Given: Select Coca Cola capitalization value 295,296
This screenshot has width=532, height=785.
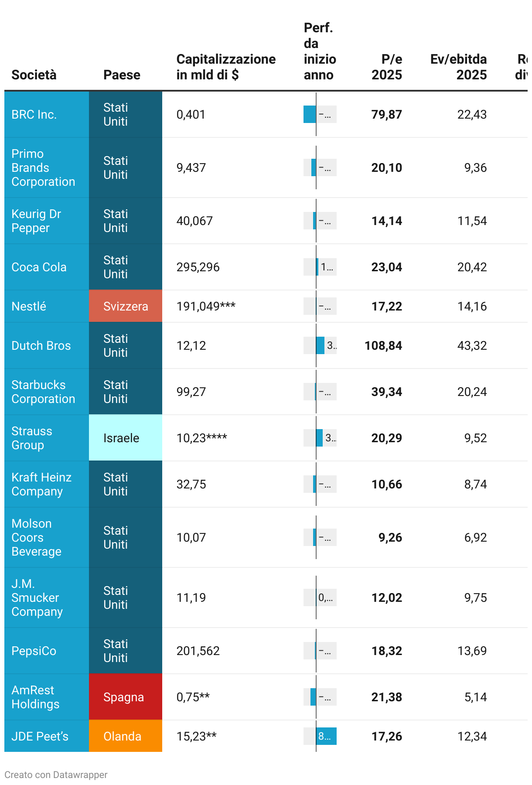Looking at the screenshot, I should click(x=198, y=267).
